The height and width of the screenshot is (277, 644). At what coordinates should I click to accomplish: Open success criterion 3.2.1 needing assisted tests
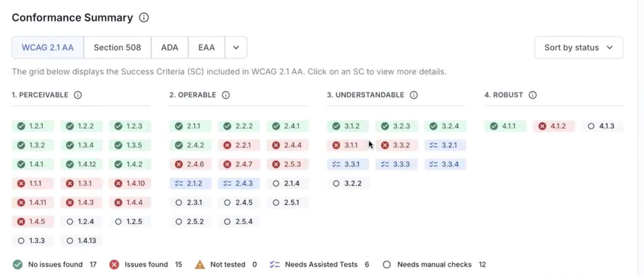[445, 145]
